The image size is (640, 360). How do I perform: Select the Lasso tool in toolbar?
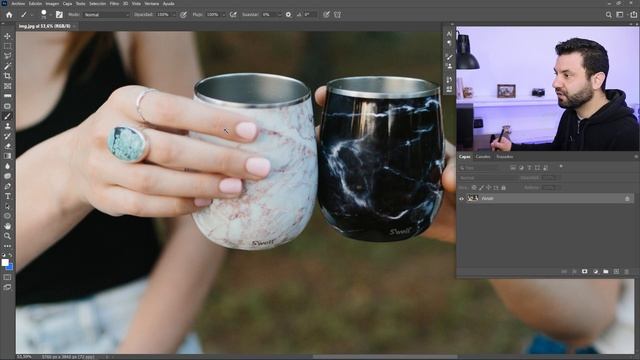(x=7, y=56)
